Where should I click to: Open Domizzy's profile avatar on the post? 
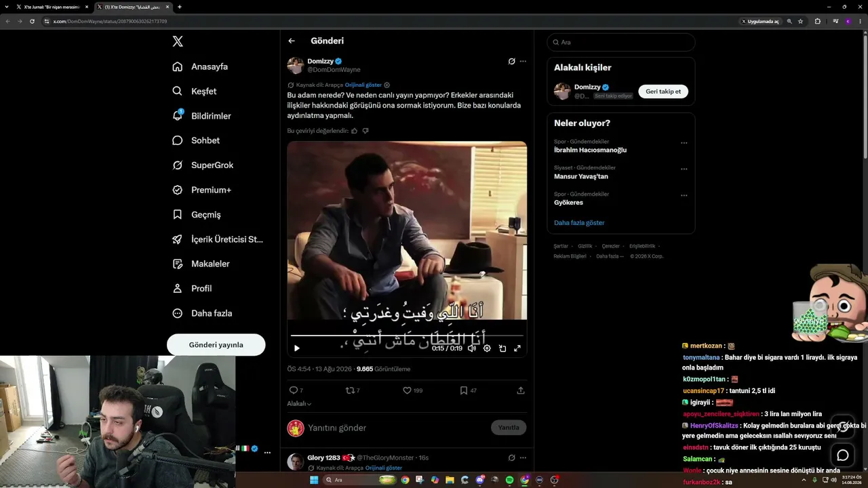point(295,65)
